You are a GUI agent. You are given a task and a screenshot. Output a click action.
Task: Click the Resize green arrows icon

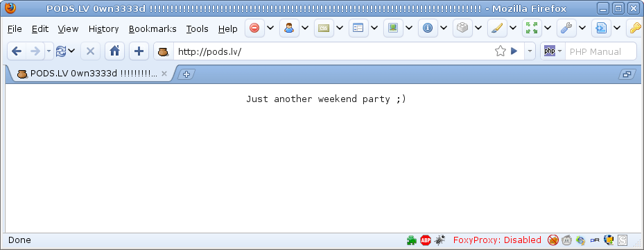pyautogui.click(x=532, y=28)
